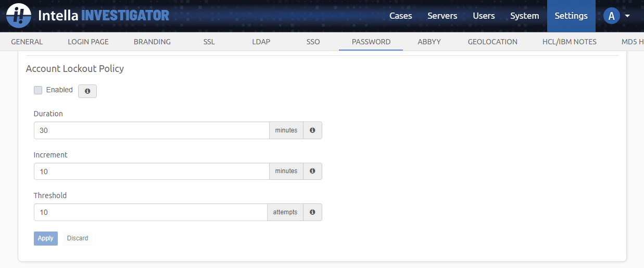Viewport: 644px width, 268px height.
Task: Expand the user account dropdown arrow
Action: pyautogui.click(x=627, y=16)
